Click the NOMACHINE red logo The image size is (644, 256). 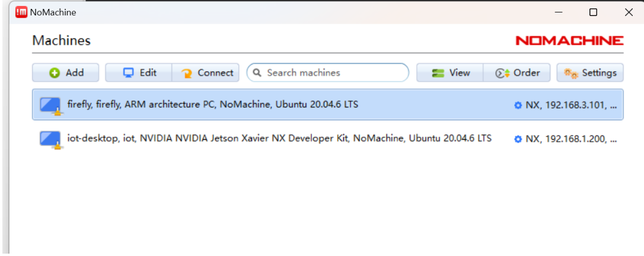(569, 40)
